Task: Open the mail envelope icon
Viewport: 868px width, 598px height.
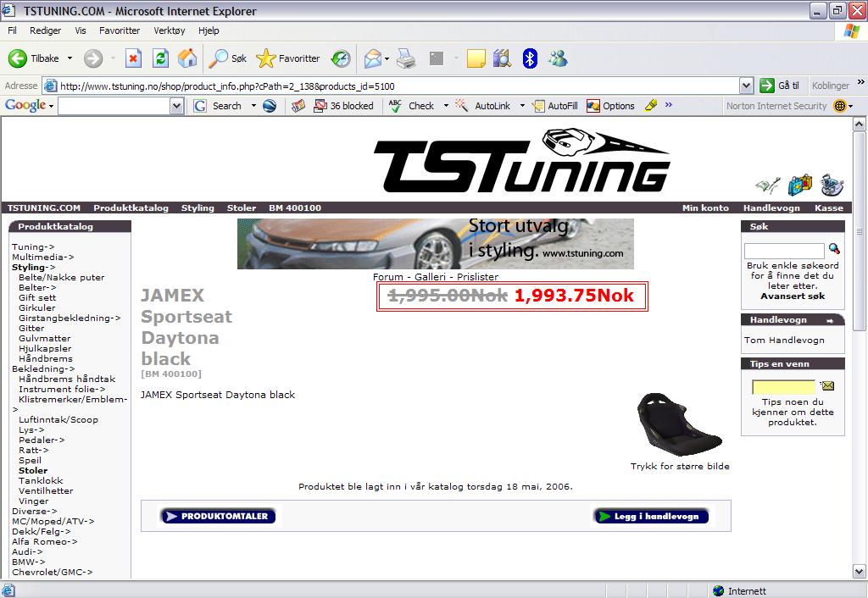Action: tap(373, 58)
